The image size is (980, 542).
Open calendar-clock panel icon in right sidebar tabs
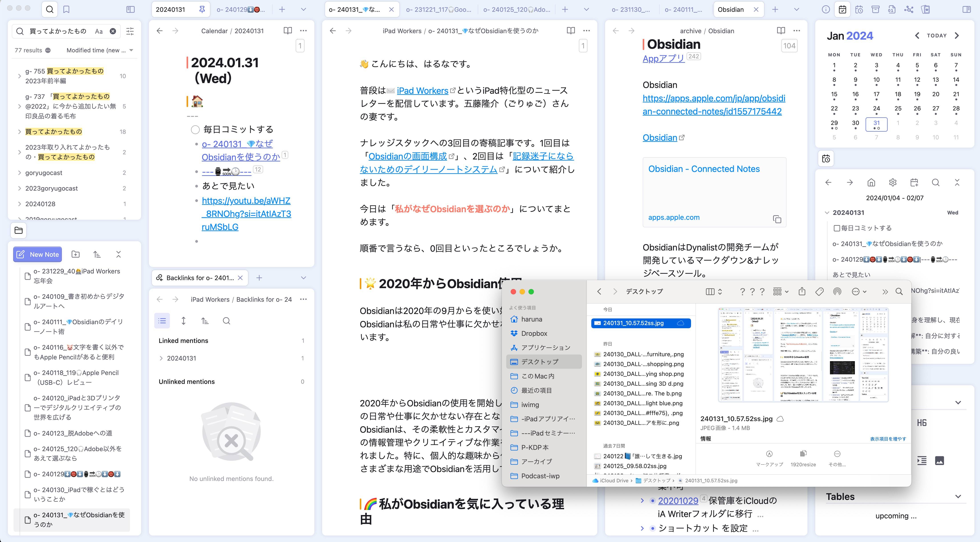click(859, 10)
